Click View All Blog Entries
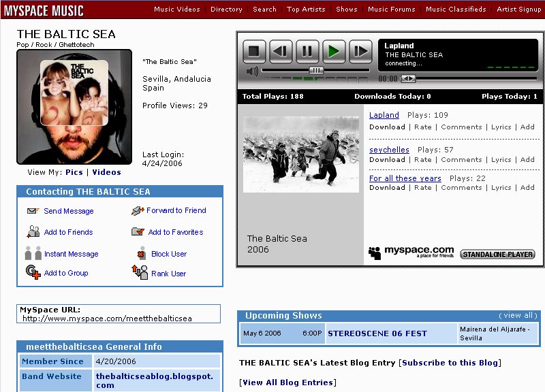The image size is (545, 392). point(287,382)
